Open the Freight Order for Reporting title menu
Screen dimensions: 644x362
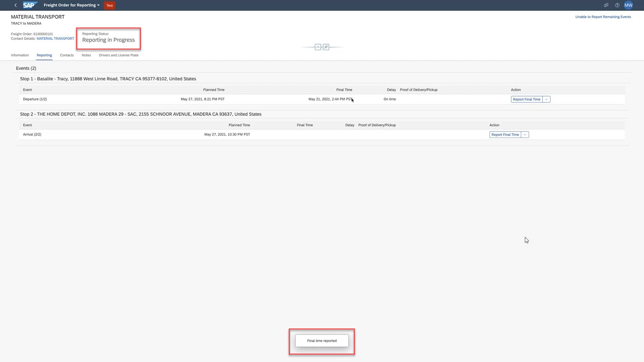tap(71, 5)
